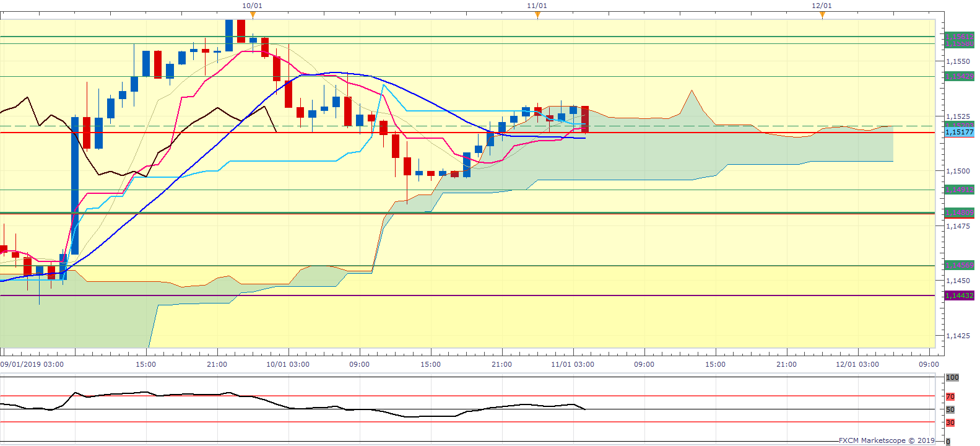This screenshot has width=980, height=446.
Task: Click the RSI 100 scale label
Action: click(x=952, y=377)
